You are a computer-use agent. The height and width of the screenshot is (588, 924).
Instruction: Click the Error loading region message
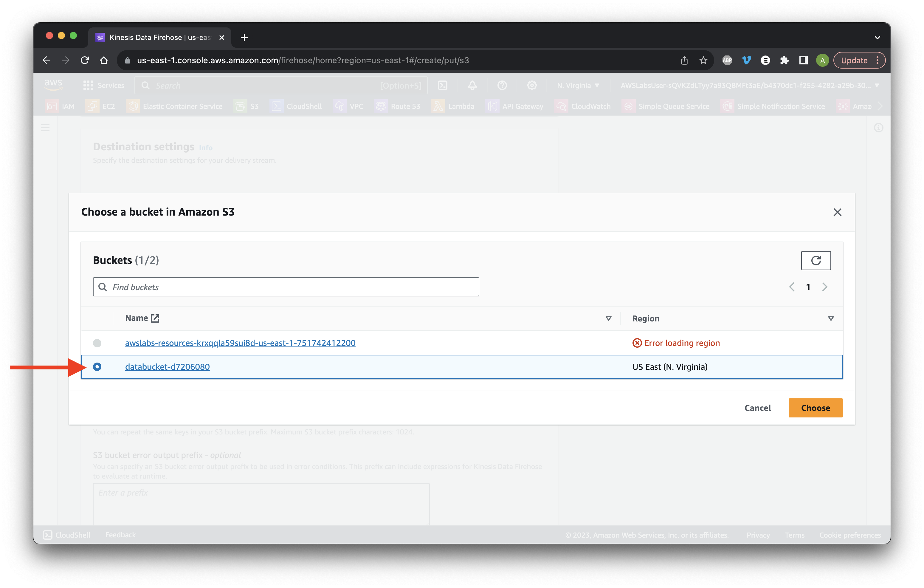pyautogui.click(x=676, y=343)
